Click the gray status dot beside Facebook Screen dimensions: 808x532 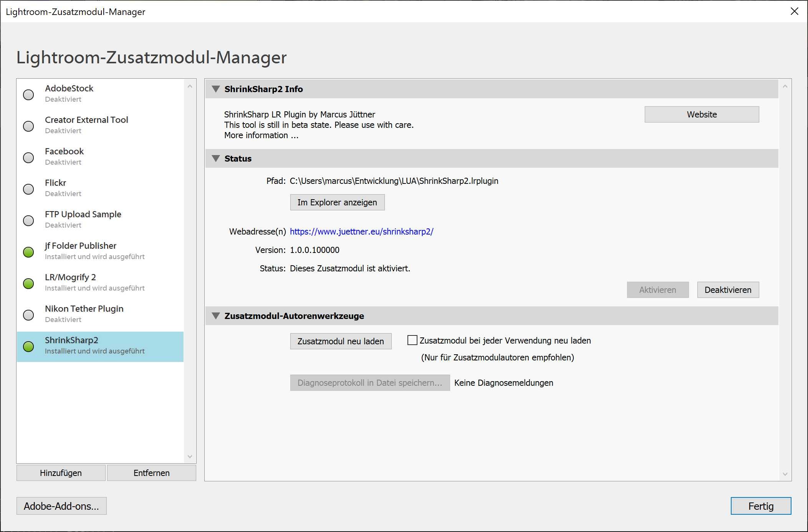click(28, 158)
